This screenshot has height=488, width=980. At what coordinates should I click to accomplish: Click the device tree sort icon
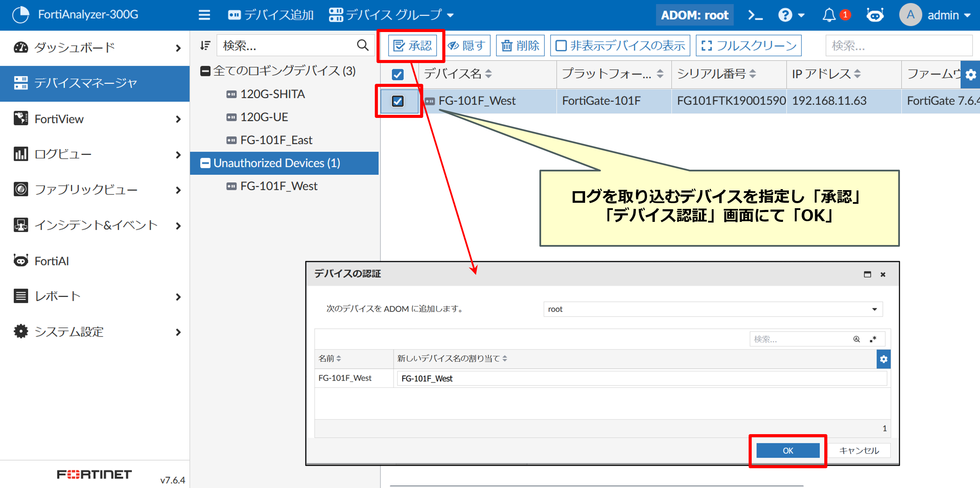[205, 46]
